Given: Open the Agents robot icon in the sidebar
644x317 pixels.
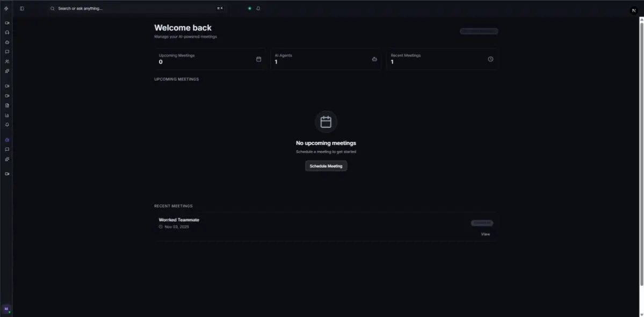Looking at the screenshot, I should [x=6, y=42].
